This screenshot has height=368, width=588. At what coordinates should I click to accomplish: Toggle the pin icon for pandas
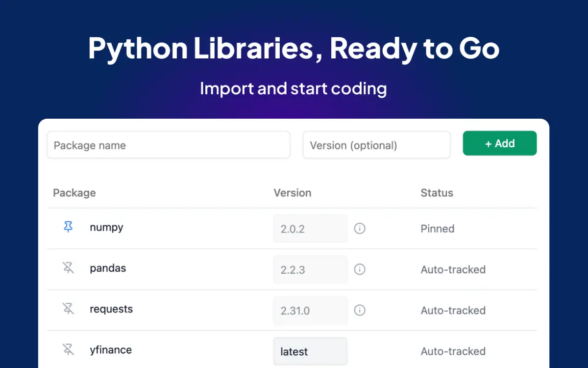coord(68,268)
